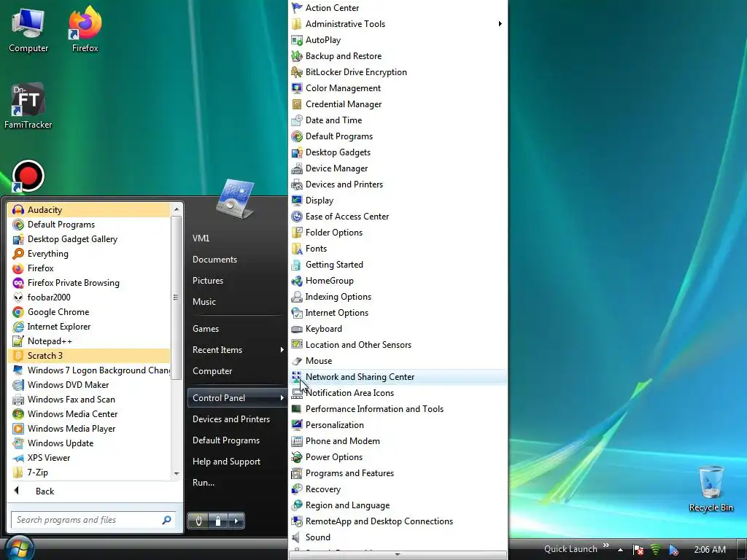Open Region and Language

pos(398,505)
